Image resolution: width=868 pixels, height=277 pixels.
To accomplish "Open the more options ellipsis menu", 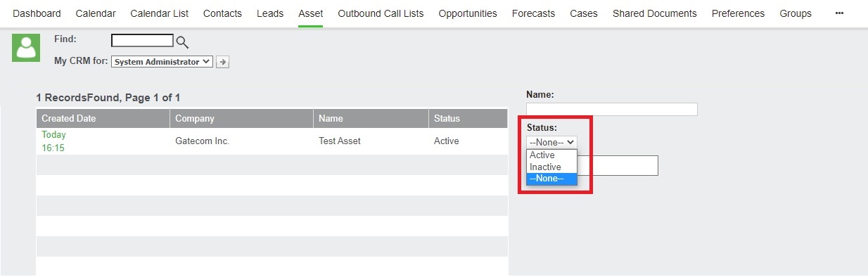I will click(x=839, y=13).
